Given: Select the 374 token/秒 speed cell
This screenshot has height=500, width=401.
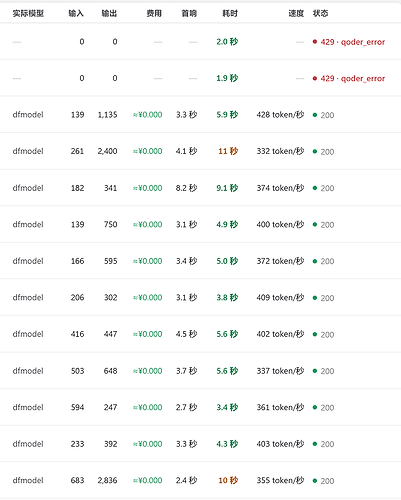Looking at the screenshot, I should 280,188.
